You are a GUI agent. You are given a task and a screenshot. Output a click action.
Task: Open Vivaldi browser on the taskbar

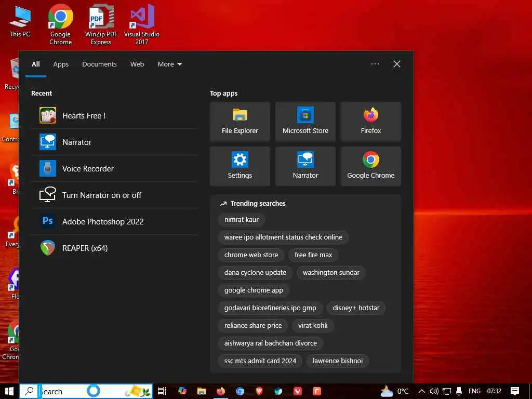click(x=298, y=391)
